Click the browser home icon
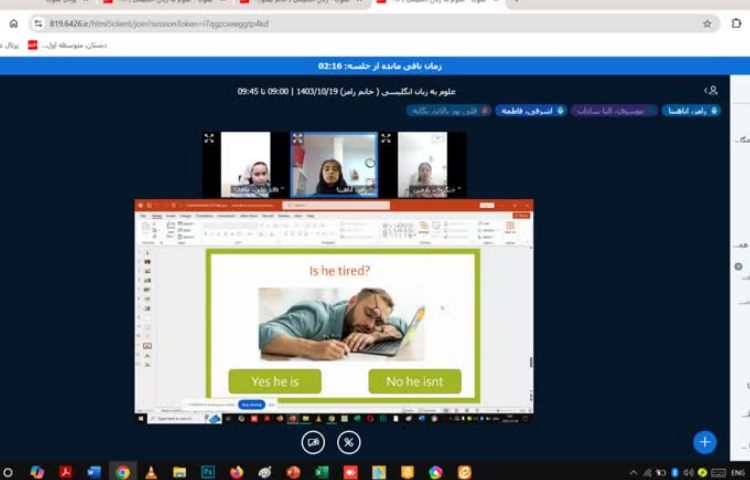The height and width of the screenshot is (480, 750). click(x=13, y=23)
